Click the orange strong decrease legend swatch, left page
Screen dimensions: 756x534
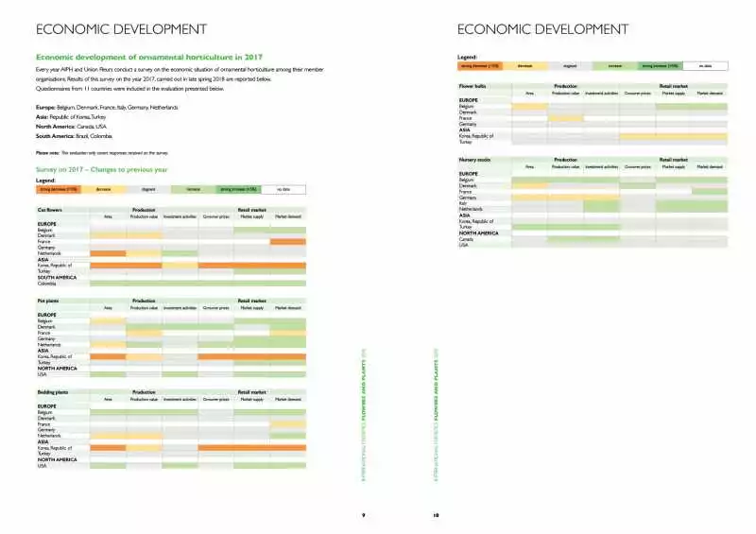click(x=59, y=190)
